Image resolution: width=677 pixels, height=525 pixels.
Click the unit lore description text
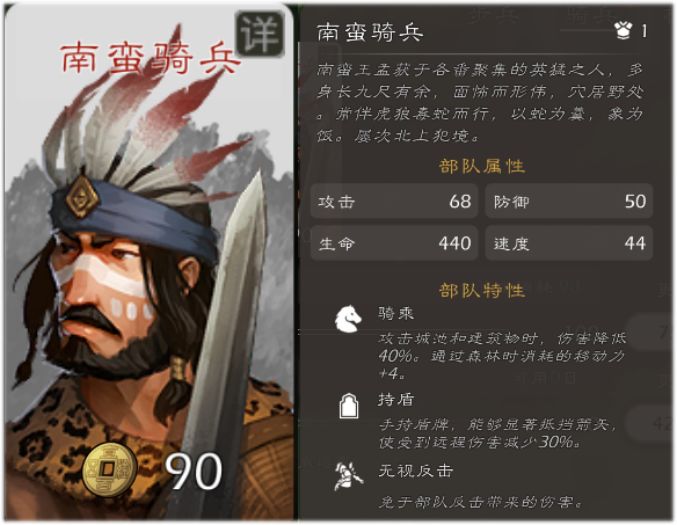pyautogui.click(x=480, y=103)
